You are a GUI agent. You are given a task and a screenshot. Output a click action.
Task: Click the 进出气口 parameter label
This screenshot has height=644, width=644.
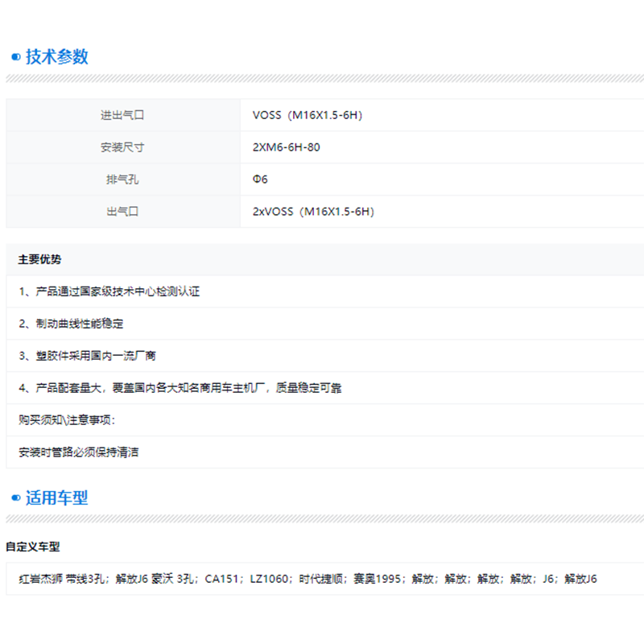[x=122, y=115]
